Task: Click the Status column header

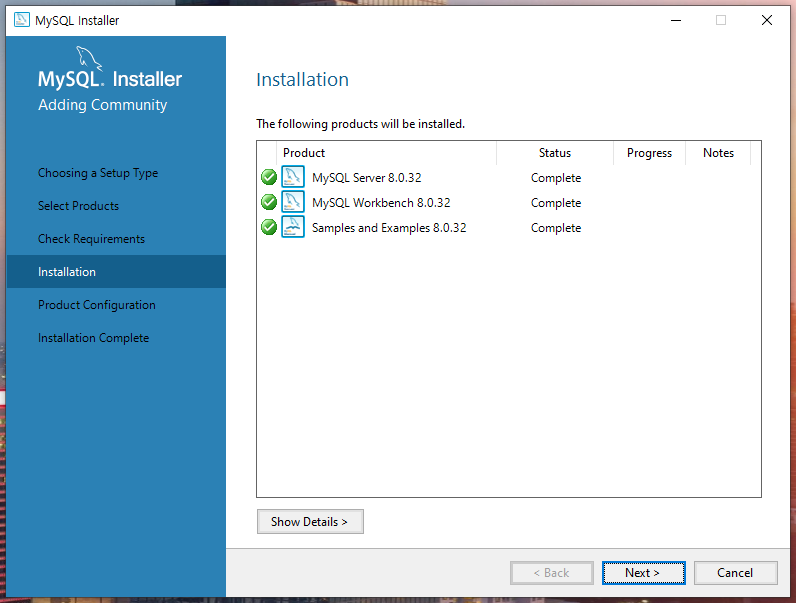Action: pos(555,153)
